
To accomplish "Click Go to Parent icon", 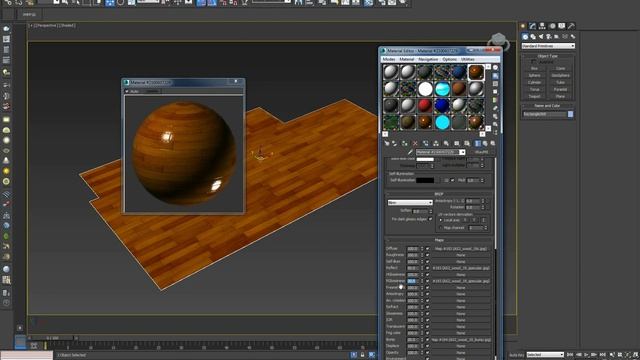I will click(485, 143).
